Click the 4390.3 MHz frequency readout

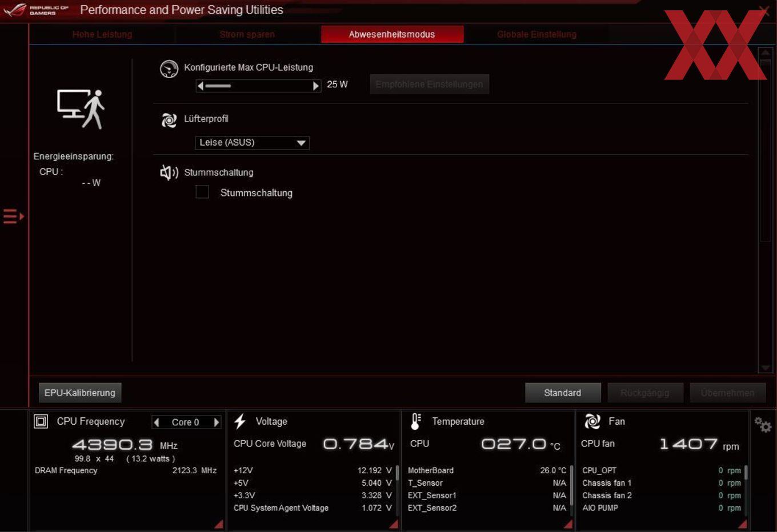point(125,445)
